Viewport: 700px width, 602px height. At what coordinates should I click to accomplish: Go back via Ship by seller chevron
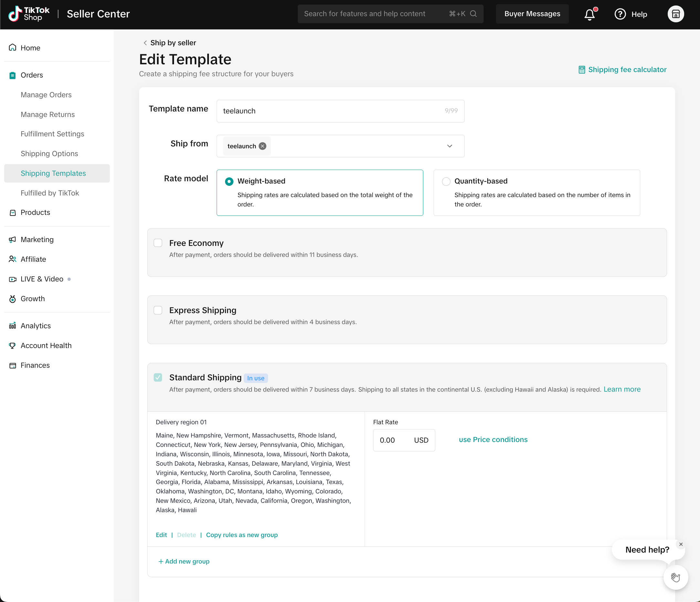(145, 43)
